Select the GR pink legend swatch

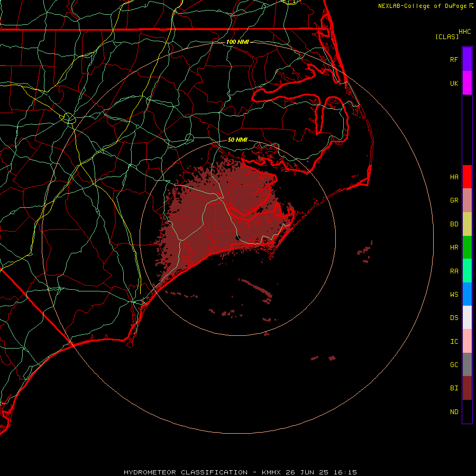click(467, 200)
